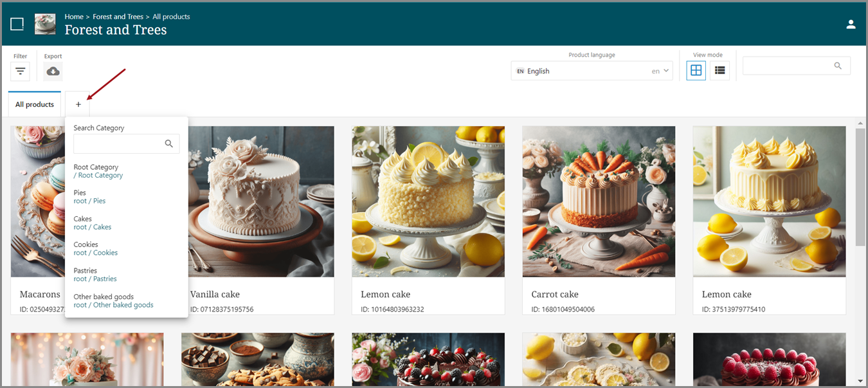868x388 pixels.
Task: Click the Search Category input field
Action: [118, 144]
